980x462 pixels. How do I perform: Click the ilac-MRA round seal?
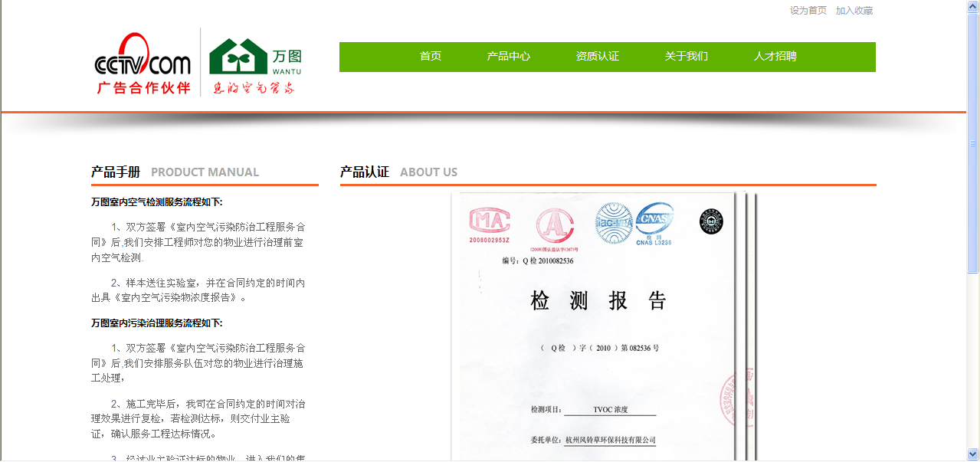614,221
